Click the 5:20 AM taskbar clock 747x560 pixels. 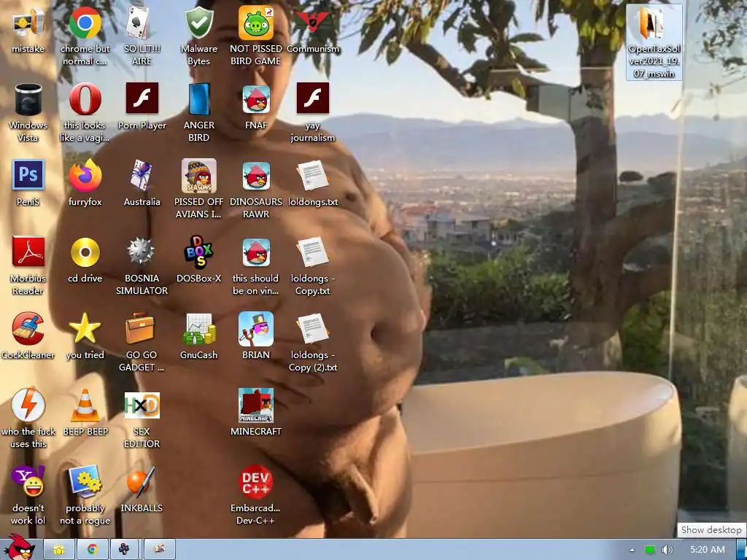pyautogui.click(x=708, y=550)
